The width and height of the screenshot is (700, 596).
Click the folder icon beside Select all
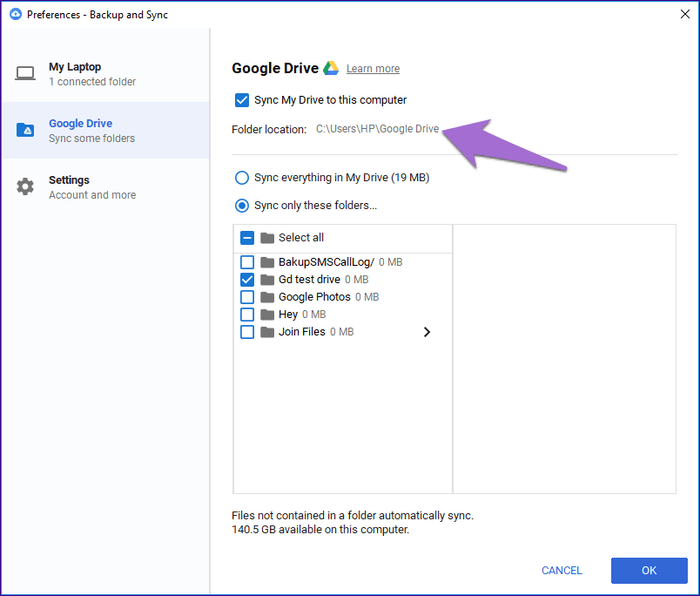[x=267, y=238]
